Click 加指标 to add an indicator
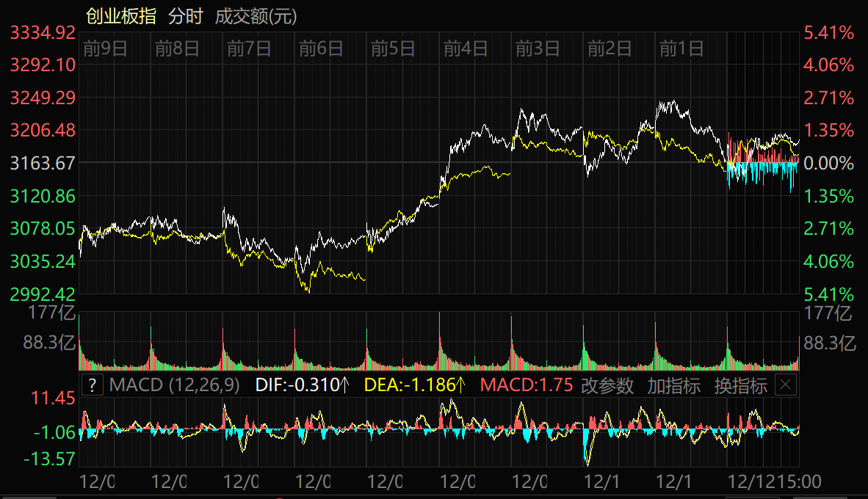 tap(673, 385)
